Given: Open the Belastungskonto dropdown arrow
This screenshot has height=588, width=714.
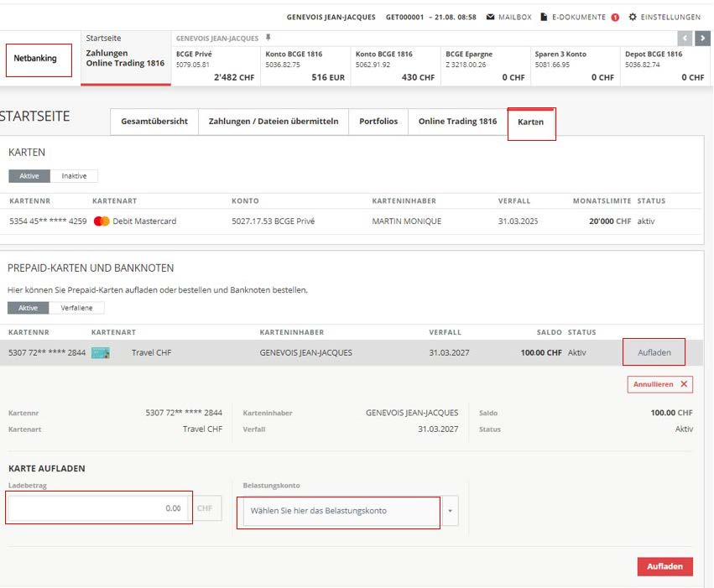Looking at the screenshot, I should coord(450,511).
